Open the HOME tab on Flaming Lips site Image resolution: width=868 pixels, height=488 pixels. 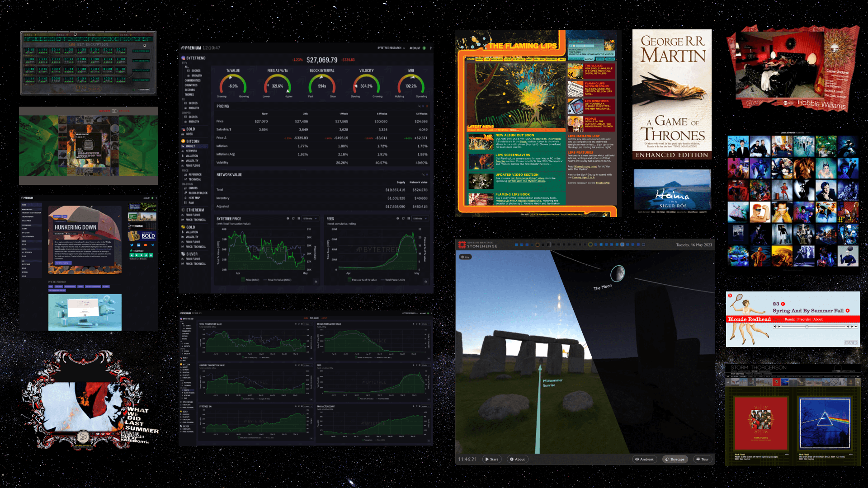[471, 59]
